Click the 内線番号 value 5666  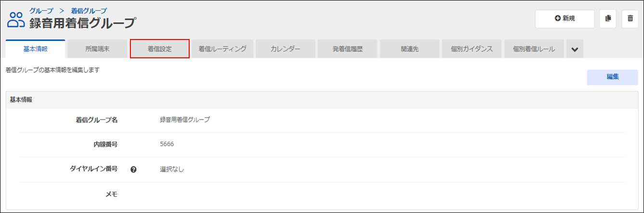click(167, 145)
